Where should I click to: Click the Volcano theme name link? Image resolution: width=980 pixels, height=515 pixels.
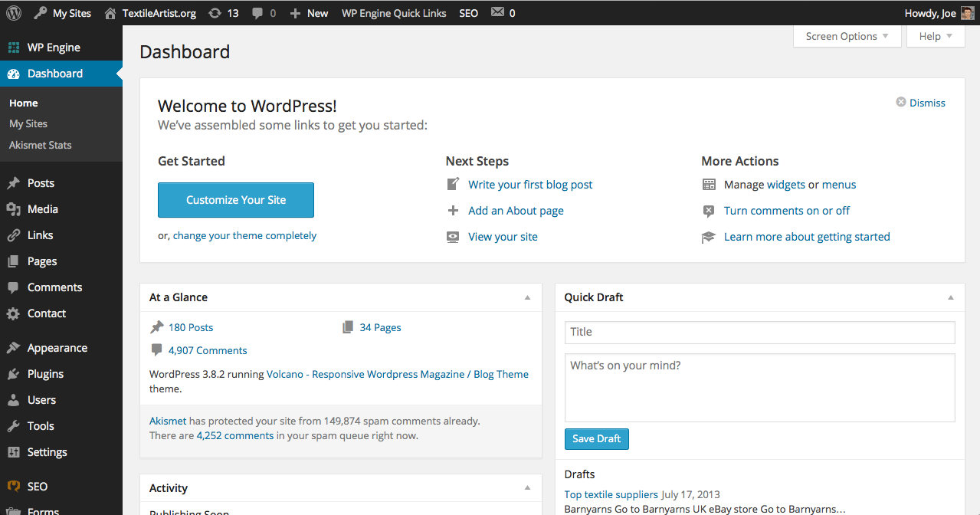click(398, 374)
